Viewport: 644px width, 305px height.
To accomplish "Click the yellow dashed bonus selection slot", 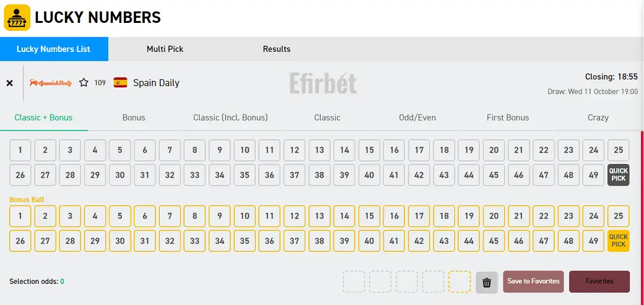I will [x=459, y=281].
